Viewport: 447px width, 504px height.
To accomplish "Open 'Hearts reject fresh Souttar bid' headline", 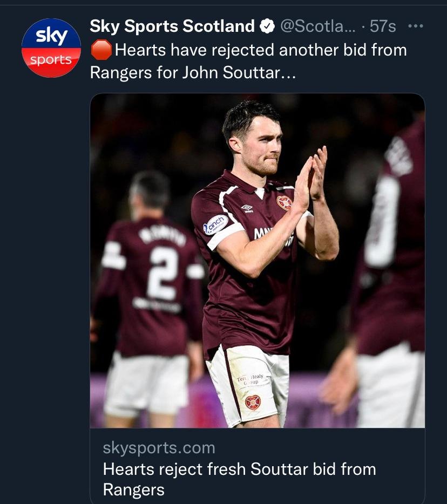I will coord(239,479).
